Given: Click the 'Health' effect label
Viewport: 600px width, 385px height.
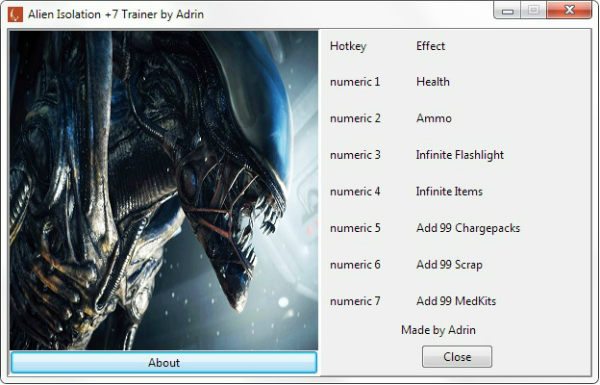Looking at the screenshot, I should 433,82.
